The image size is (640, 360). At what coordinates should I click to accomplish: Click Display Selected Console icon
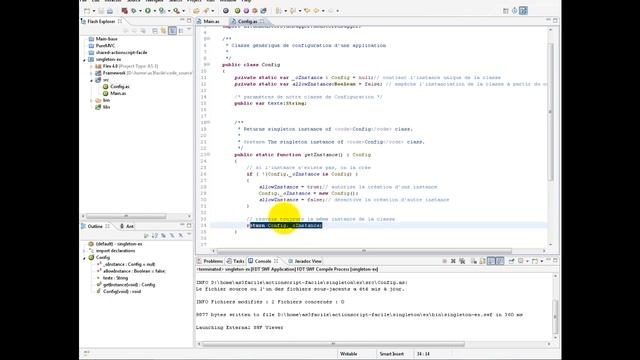[520, 261]
